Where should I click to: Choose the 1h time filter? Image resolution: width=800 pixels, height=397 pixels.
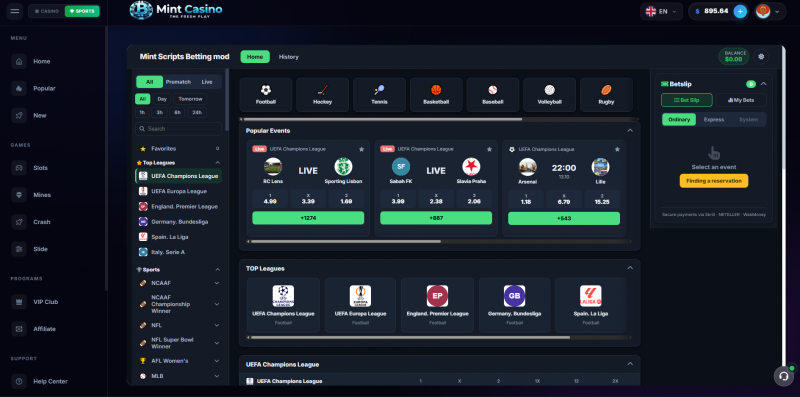142,112
